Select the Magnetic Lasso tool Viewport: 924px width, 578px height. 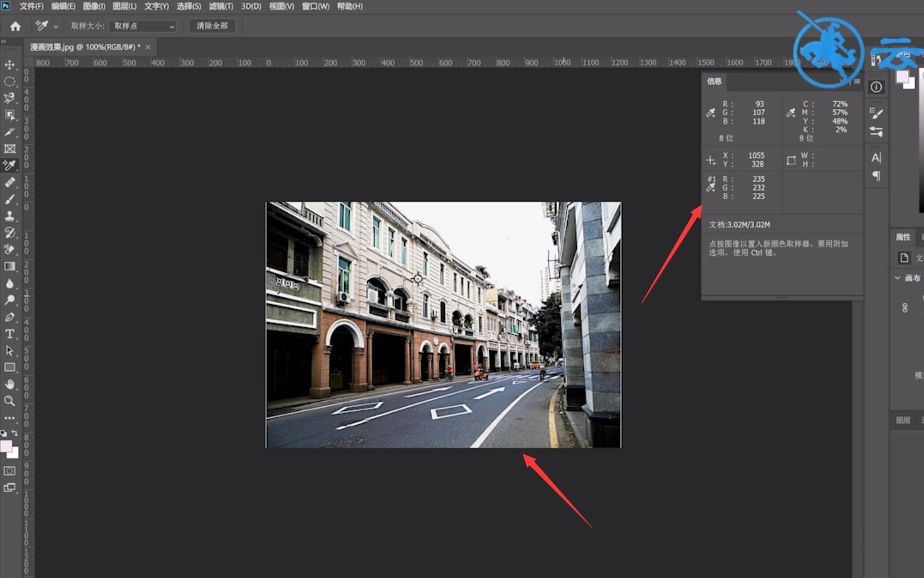(10, 98)
